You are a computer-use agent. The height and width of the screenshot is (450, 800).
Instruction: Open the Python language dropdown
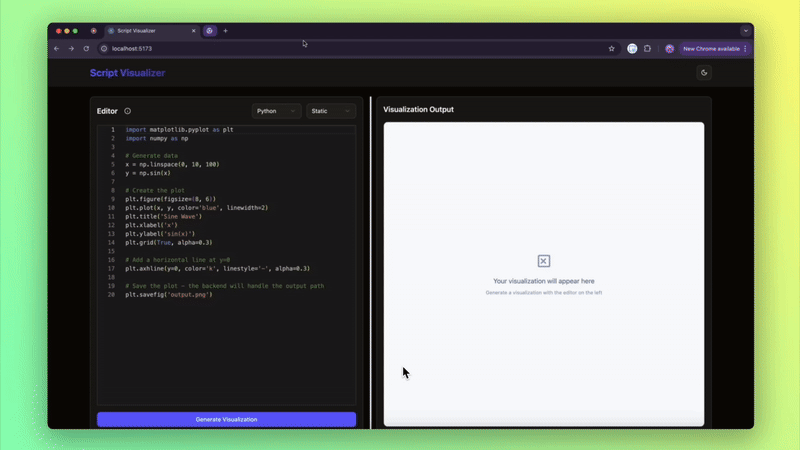coord(276,111)
